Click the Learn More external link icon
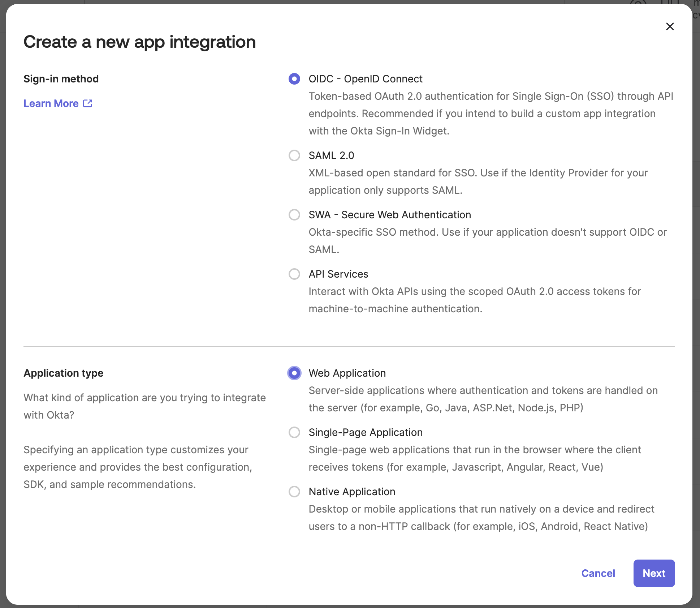 point(88,103)
